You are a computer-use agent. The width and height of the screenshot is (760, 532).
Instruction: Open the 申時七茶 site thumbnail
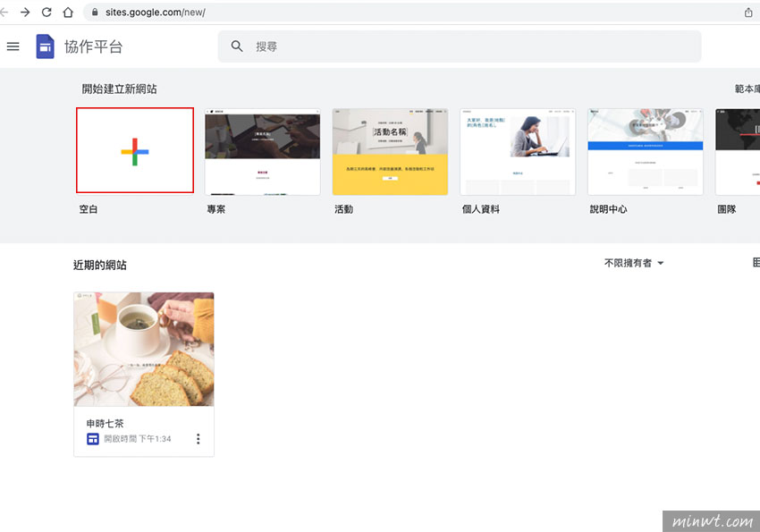(143, 349)
